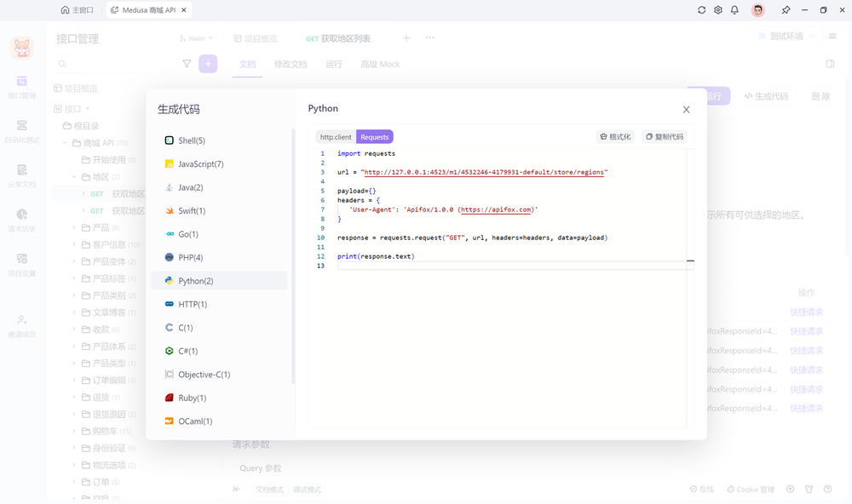The height and width of the screenshot is (504, 852).
Task: Select Python(2) in language list
Action: pos(198,280)
